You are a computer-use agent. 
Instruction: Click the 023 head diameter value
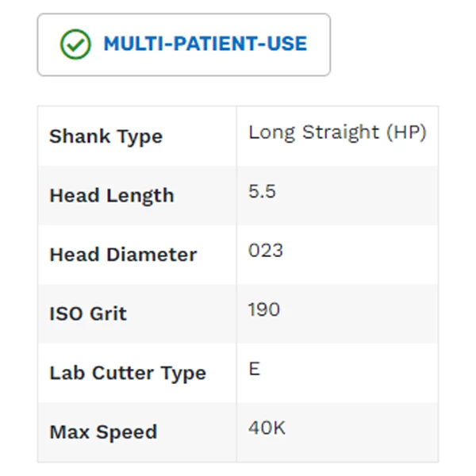coord(266,251)
